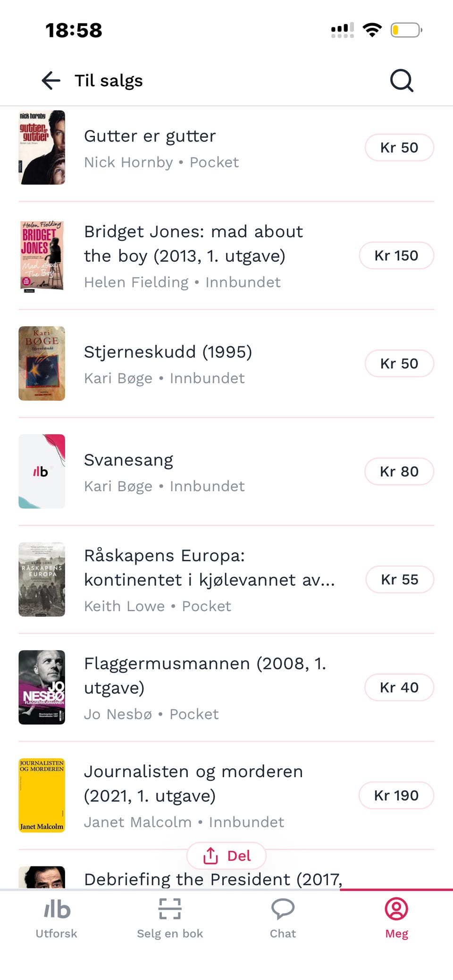The image size is (453, 980).
Task: Tap the Del share button
Action: 226,855
